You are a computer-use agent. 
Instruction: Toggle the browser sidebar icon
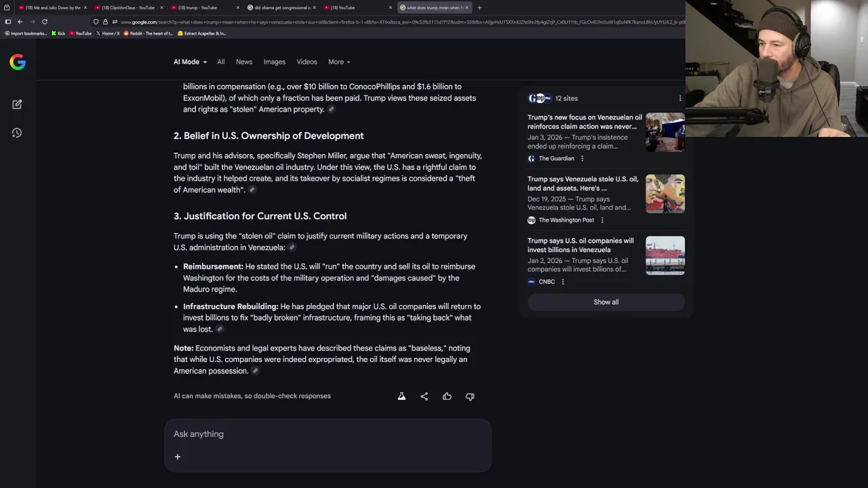click(7, 22)
